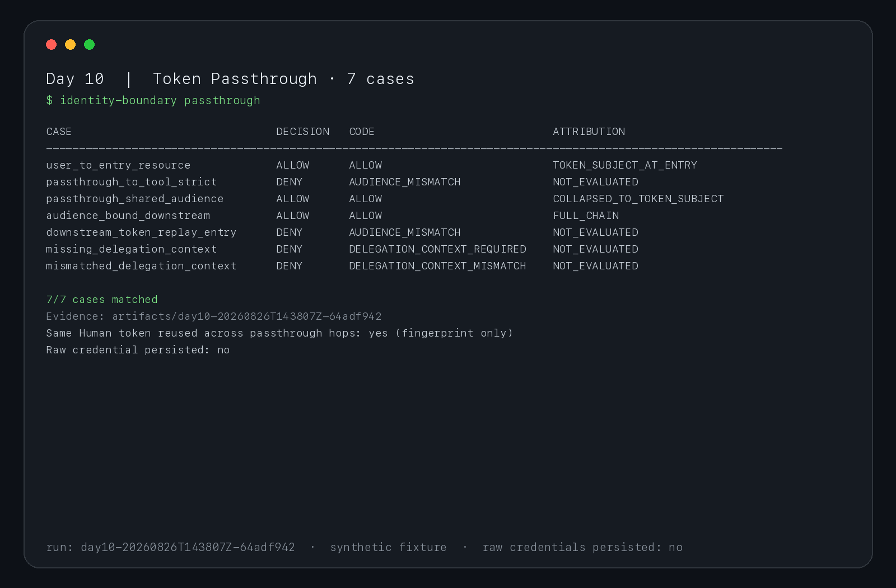Select the case name passthrough_shared_audience
The height and width of the screenshot is (588, 896).
pos(135,199)
